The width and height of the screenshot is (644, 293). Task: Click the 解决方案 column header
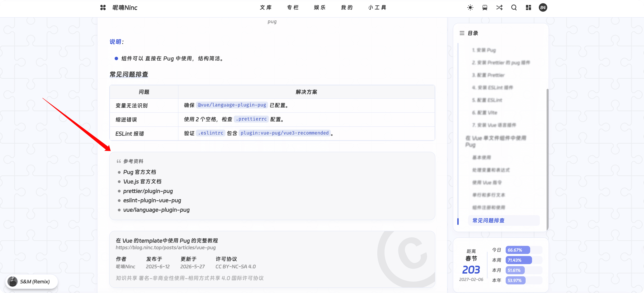(x=306, y=92)
